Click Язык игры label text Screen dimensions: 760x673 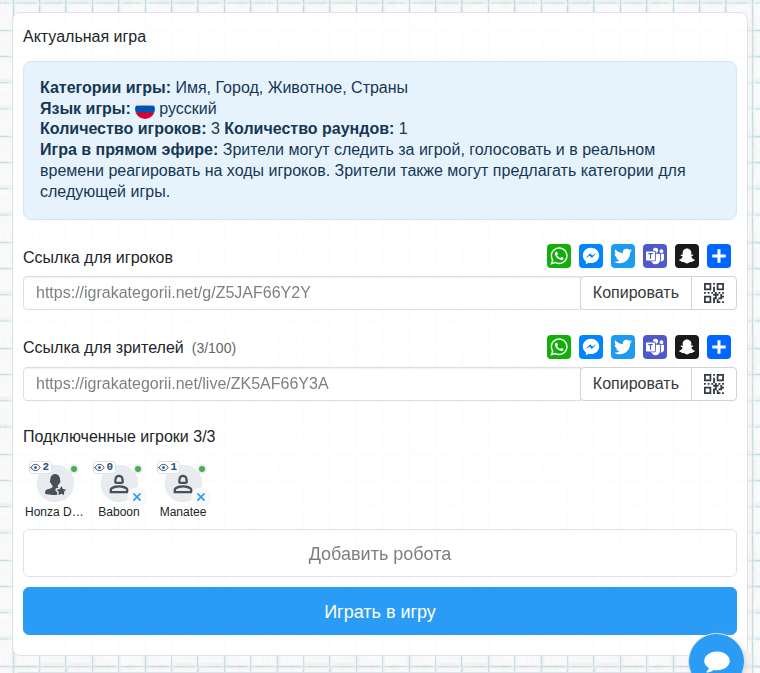pos(85,109)
